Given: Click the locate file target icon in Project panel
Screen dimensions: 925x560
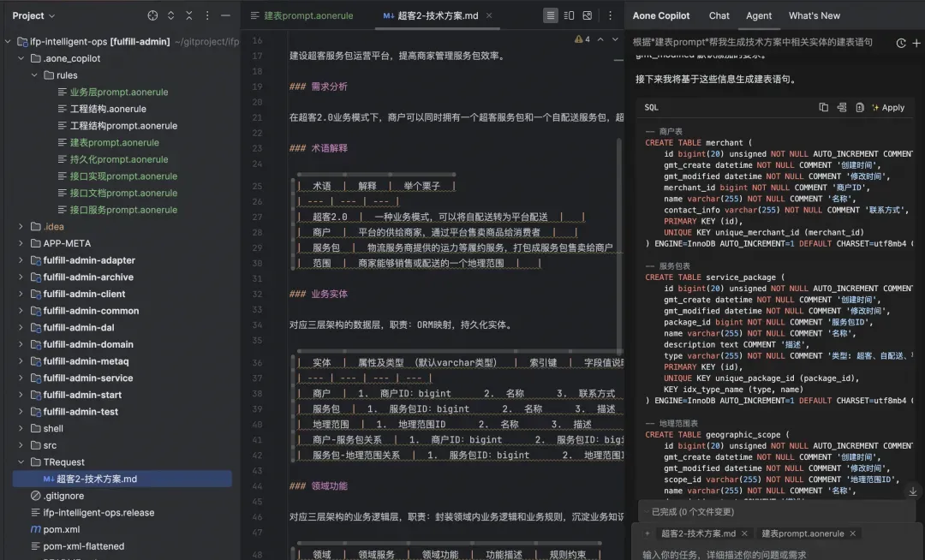Looking at the screenshot, I should [x=152, y=16].
